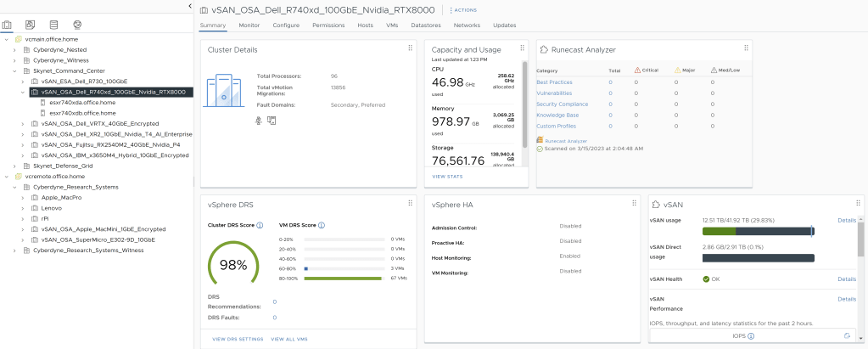Viewport: 868px width, 349px height.
Task: Expand the Cyberdyne_Witness datacenter
Action: pyautogui.click(x=14, y=60)
